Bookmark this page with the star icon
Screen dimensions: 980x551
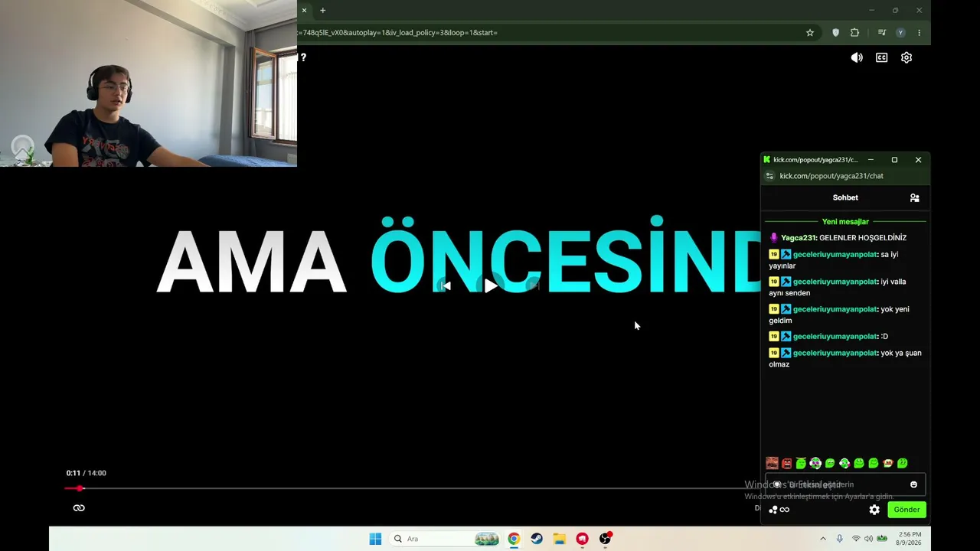(810, 33)
